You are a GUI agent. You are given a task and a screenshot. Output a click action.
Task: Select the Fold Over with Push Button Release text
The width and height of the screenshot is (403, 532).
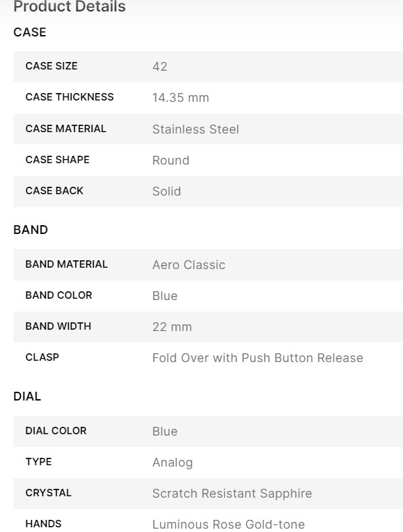pos(258,358)
